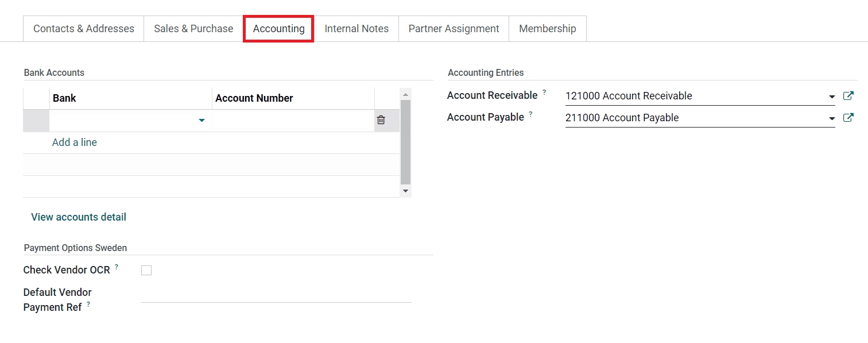
Task: Show help tooltip for Check Vendor OCR
Action: (x=117, y=267)
